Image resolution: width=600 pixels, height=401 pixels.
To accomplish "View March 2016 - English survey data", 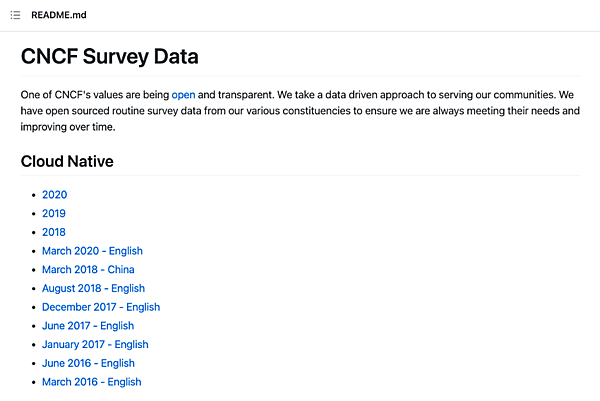I will tap(91, 382).
